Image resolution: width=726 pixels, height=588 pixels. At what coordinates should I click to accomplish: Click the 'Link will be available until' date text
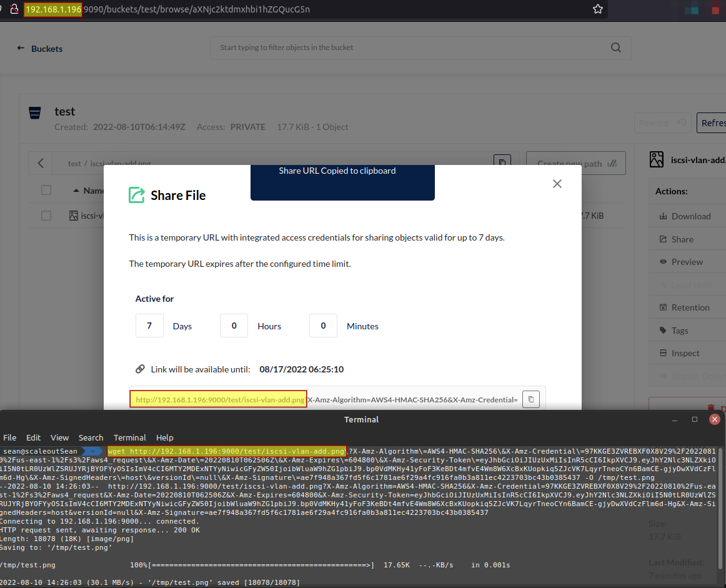tap(301, 369)
